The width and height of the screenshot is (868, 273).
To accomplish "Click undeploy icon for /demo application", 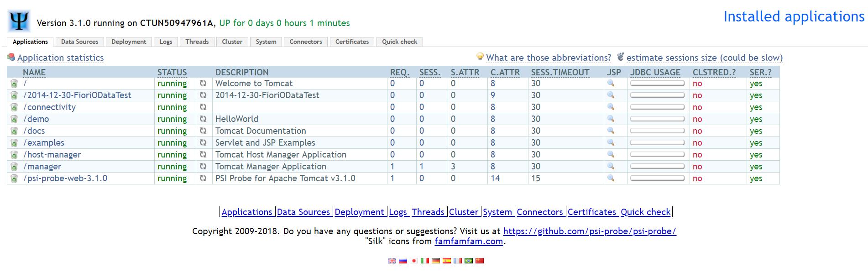I will pos(14,119).
